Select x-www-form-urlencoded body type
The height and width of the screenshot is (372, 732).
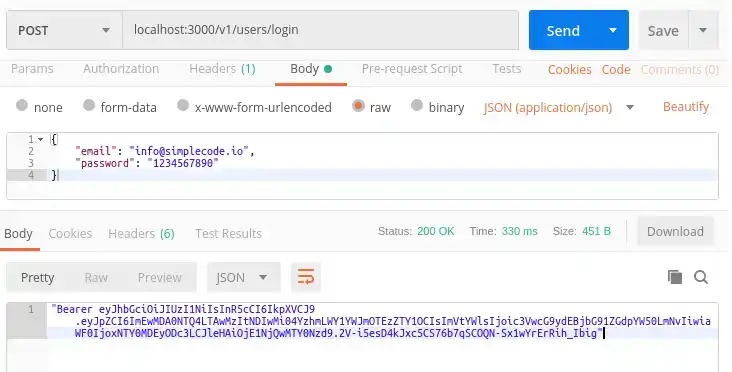(x=183, y=105)
